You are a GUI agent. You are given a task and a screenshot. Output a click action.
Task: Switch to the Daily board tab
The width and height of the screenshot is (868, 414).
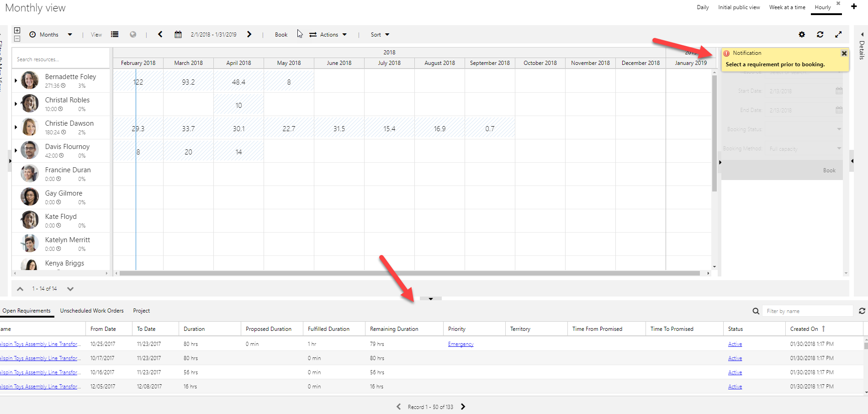click(703, 7)
